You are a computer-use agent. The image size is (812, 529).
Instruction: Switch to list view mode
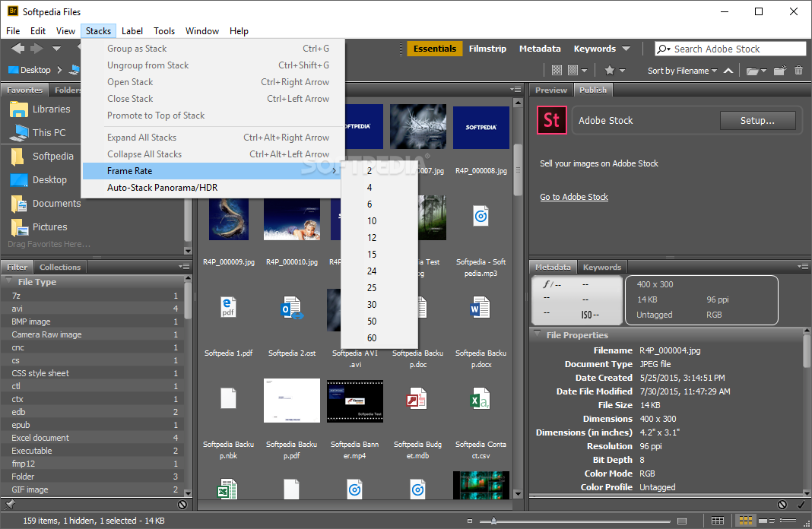pos(788,521)
